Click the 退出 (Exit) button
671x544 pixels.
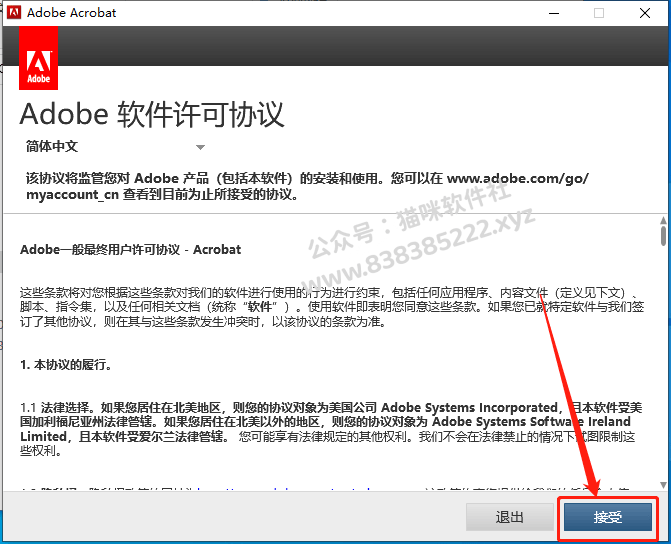click(x=509, y=517)
